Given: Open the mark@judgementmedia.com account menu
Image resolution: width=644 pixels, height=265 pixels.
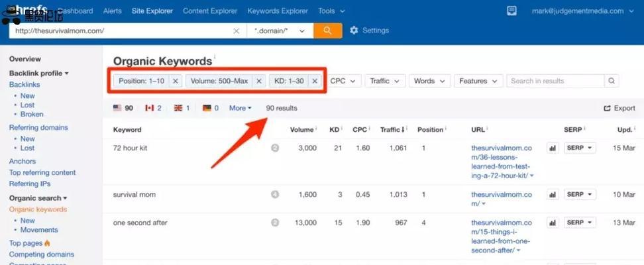Looking at the screenshot, I should 583,11.
